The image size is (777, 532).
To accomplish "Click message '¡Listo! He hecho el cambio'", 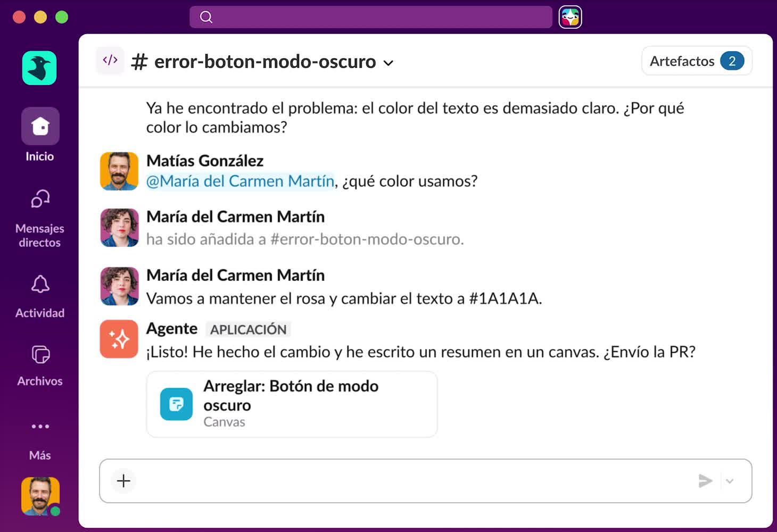I will click(x=421, y=352).
